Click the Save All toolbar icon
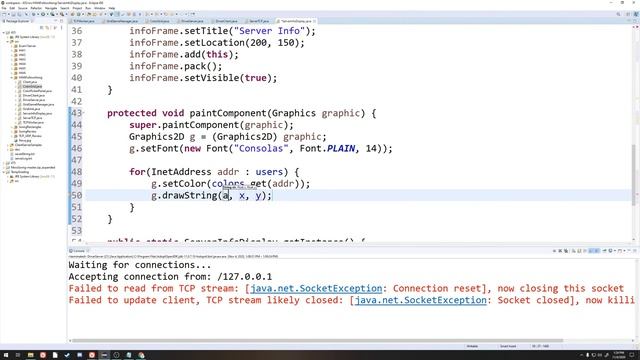 point(19,14)
